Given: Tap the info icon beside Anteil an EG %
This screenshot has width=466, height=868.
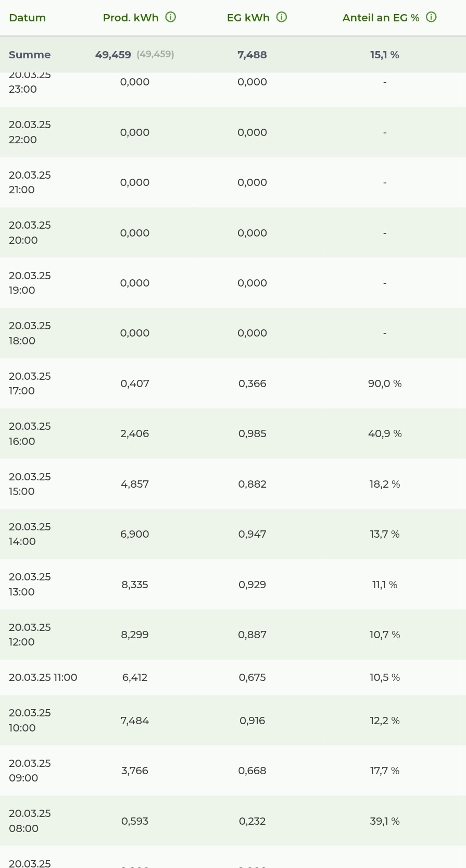Looking at the screenshot, I should tap(431, 17).
